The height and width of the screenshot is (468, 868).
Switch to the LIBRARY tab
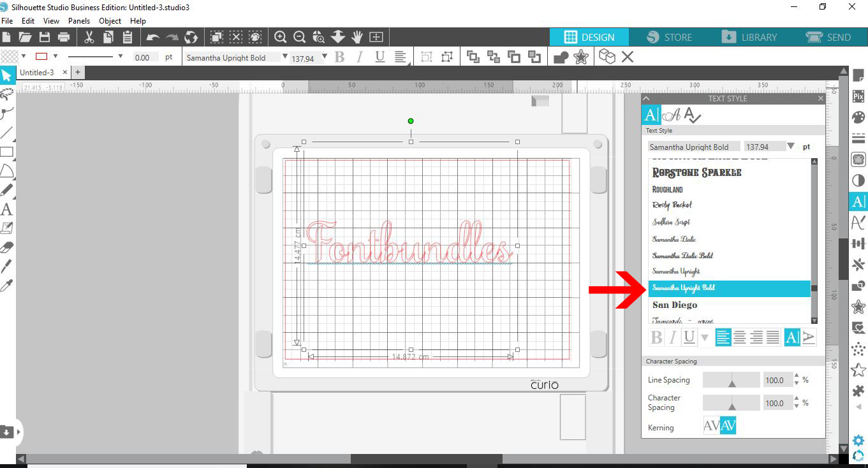click(749, 37)
